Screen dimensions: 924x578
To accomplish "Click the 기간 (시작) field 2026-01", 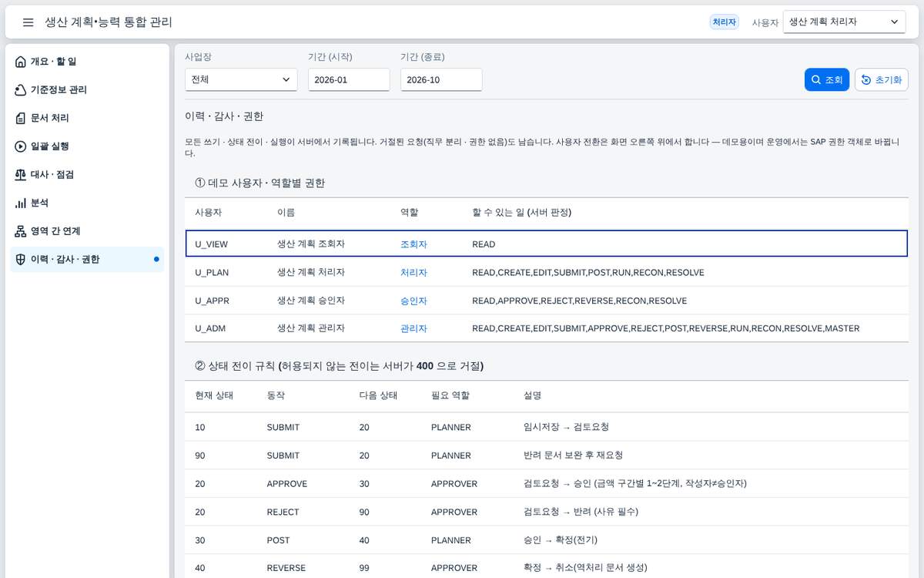I will [349, 79].
